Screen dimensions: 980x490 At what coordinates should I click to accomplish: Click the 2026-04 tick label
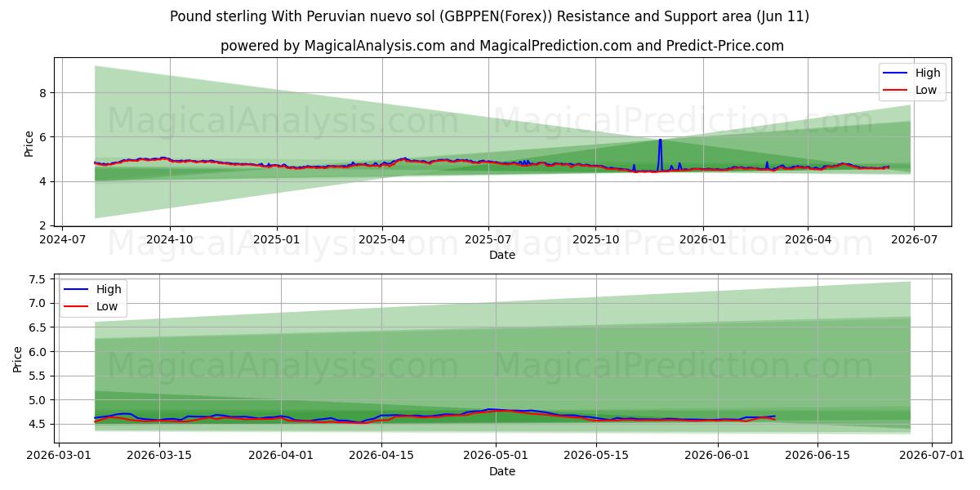tap(807, 240)
